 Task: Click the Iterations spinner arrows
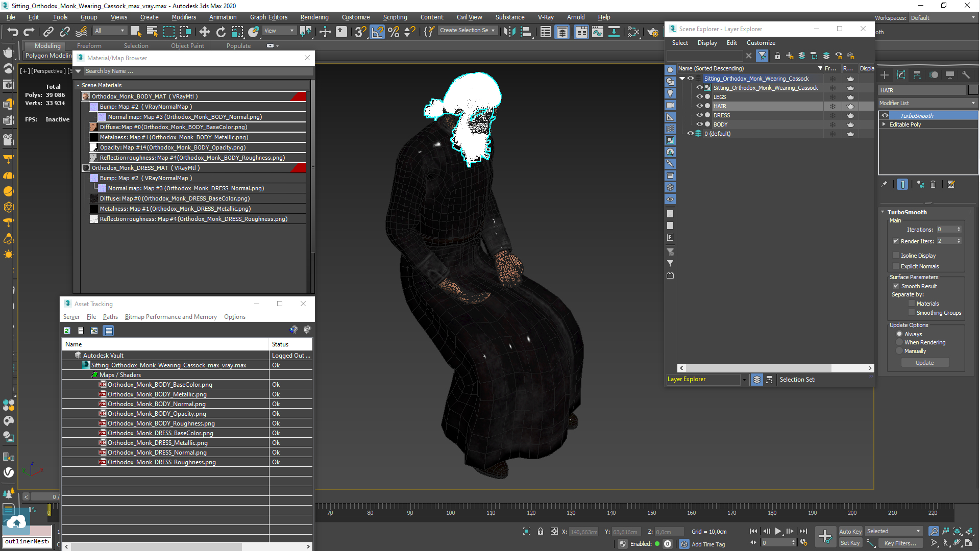coord(959,230)
